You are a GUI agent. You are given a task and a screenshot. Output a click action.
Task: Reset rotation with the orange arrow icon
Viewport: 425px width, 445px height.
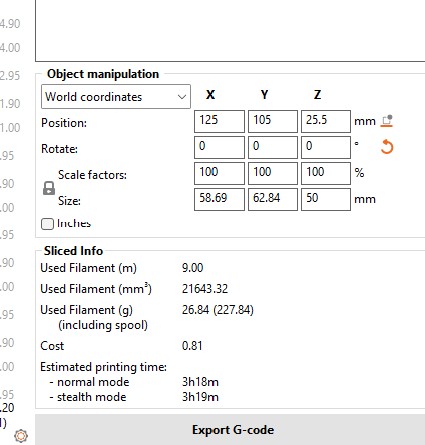point(387,147)
